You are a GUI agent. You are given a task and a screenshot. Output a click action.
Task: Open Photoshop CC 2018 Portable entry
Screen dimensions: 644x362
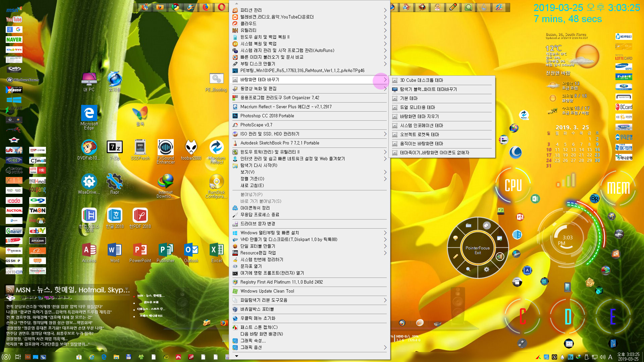[x=309, y=116]
